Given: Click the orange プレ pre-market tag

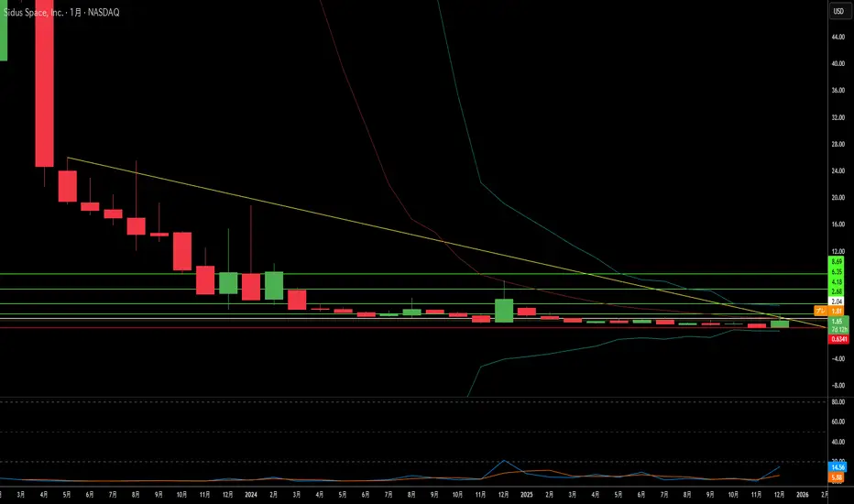Looking at the screenshot, I should click(x=821, y=311).
